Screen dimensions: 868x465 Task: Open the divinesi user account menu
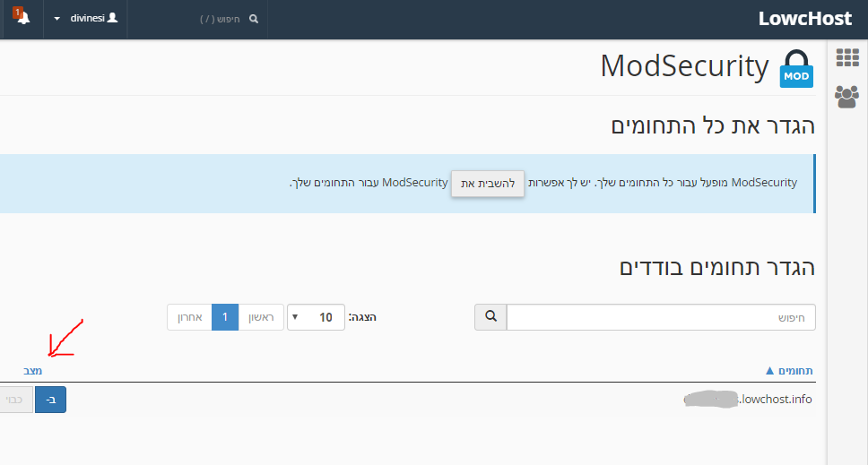(x=86, y=18)
